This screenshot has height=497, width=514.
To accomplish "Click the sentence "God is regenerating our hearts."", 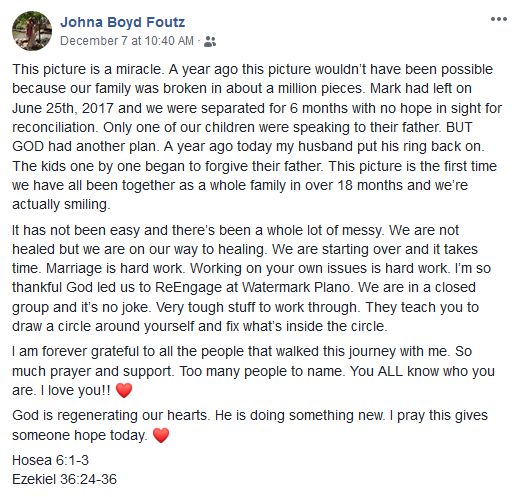I will point(111,416).
